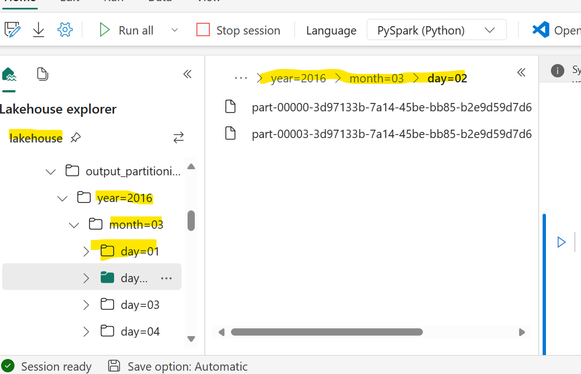Image resolution: width=581 pixels, height=374 pixels.
Task: Click the Language label
Action: click(331, 30)
